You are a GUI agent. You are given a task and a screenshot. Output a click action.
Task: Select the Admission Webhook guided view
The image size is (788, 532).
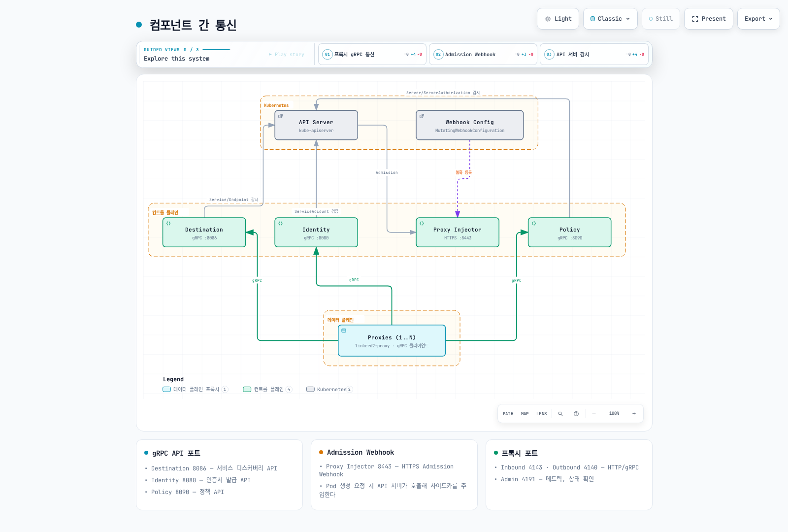pos(483,55)
